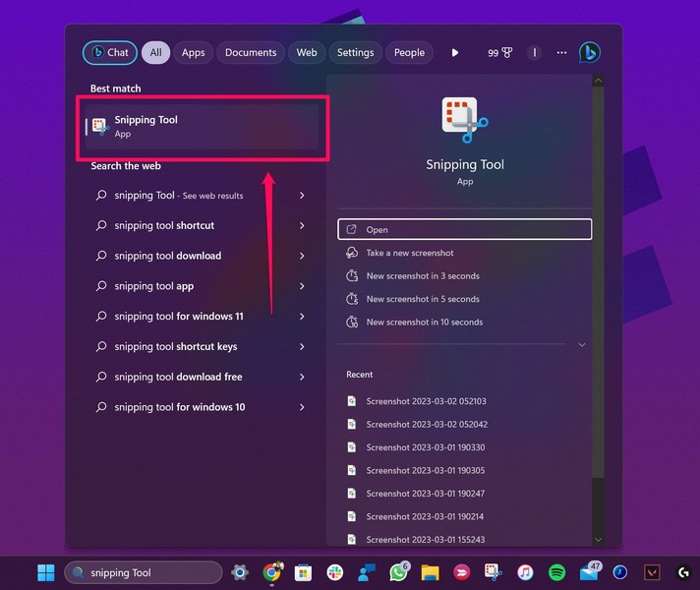Expand 'snipping tool for windows 10' arrow
The width and height of the screenshot is (700, 590).
pos(302,407)
